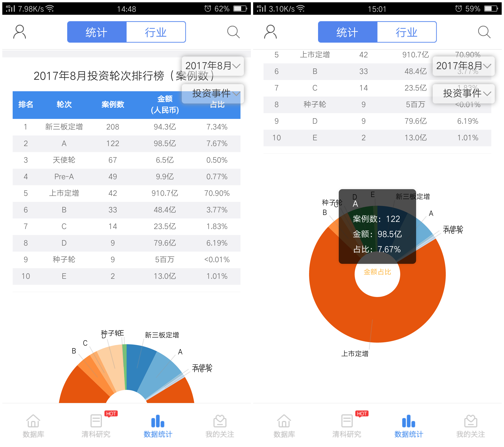Switch to 统计 tab on left screen
The width and height of the screenshot is (504, 447).
[95, 30]
